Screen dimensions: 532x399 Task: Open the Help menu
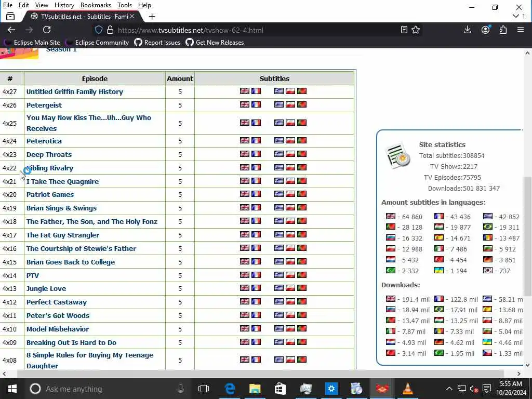pos(144,5)
